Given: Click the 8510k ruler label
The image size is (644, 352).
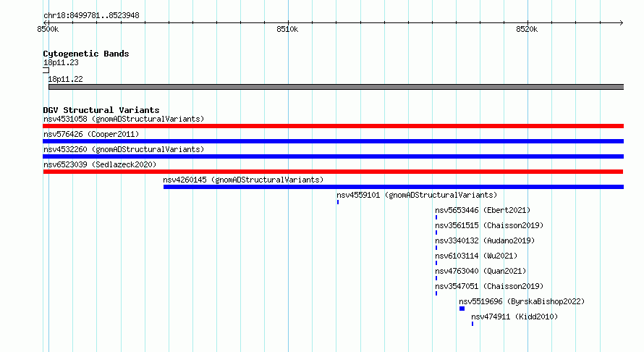Looking at the screenshot, I should click(x=287, y=29).
